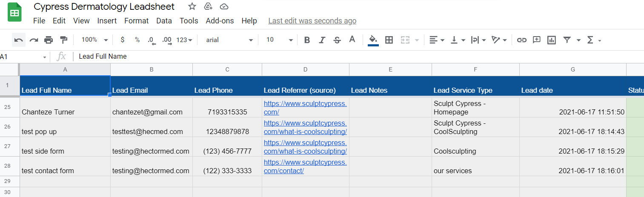Toggle italic formatting
Screen dimensions: 644x197
point(322,40)
